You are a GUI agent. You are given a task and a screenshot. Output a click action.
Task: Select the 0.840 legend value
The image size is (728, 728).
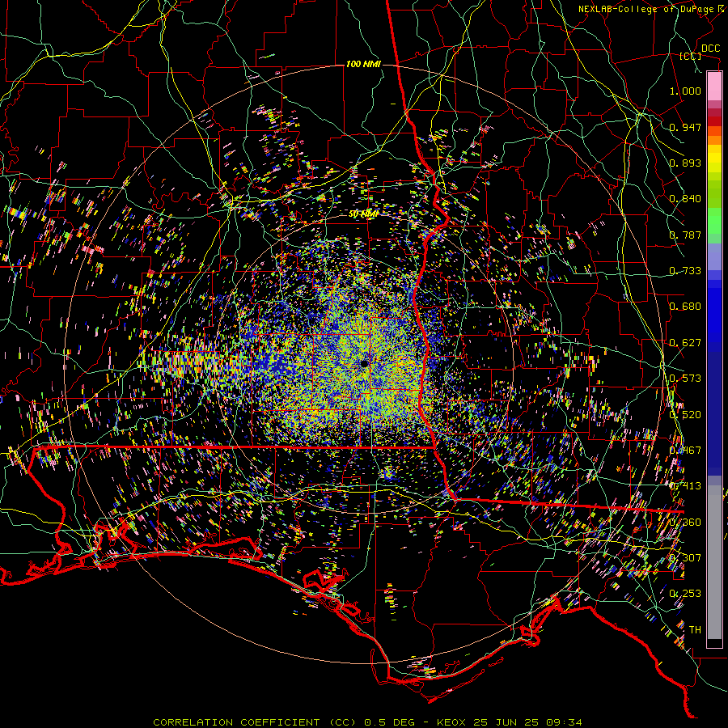pos(685,199)
